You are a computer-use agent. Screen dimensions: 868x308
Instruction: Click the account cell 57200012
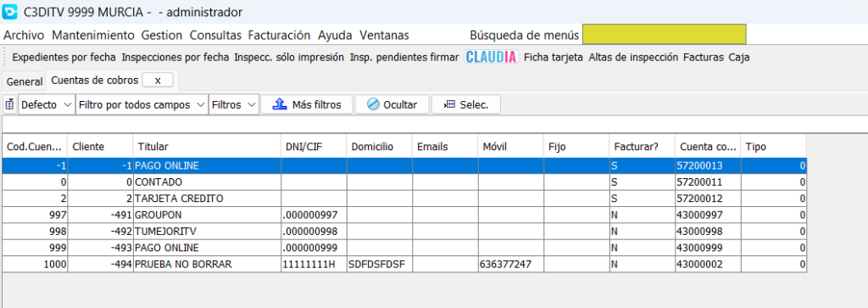pos(708,199)
